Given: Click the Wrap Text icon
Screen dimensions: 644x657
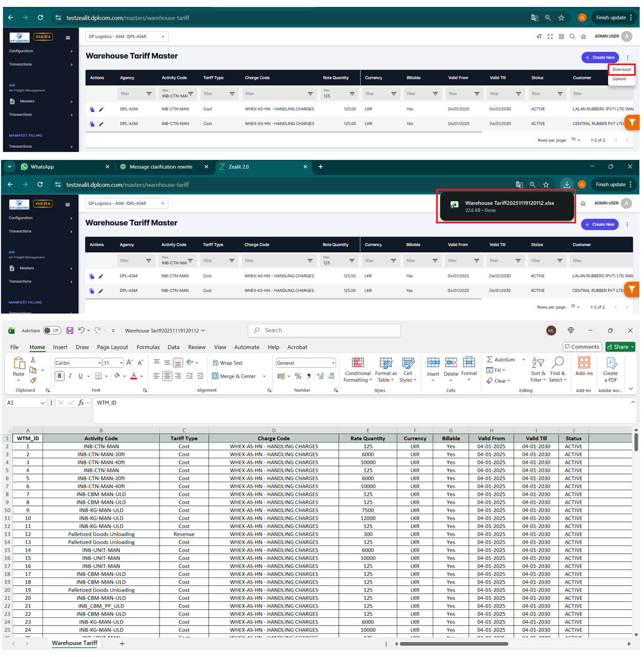Looking at the screenshot, I should tap(215, 363).
